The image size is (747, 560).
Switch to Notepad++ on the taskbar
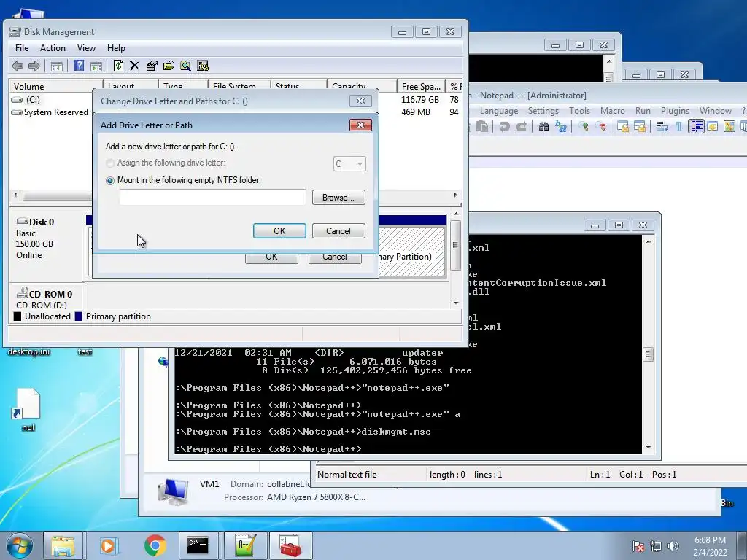(x=245, y=545)
